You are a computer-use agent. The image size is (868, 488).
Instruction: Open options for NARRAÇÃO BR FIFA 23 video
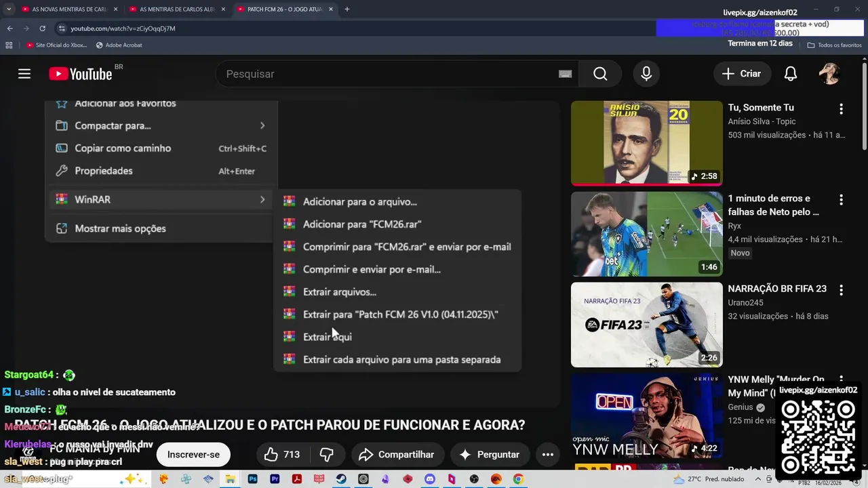[x=841, y=290]
